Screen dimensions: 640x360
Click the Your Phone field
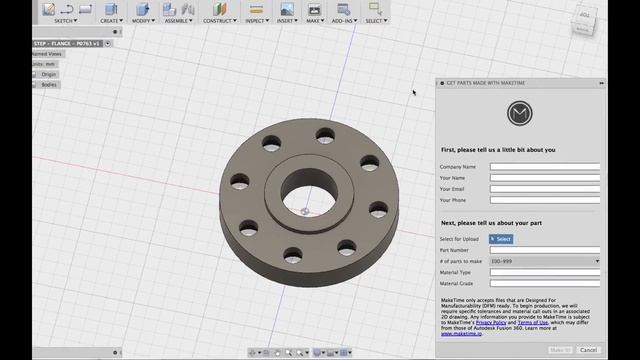click(545, 200)
